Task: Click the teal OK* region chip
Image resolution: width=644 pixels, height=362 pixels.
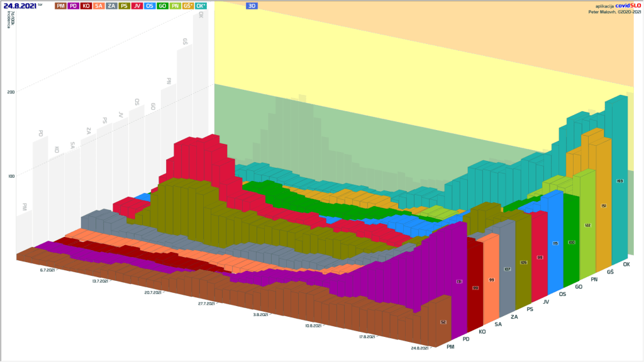Action: 202,5
